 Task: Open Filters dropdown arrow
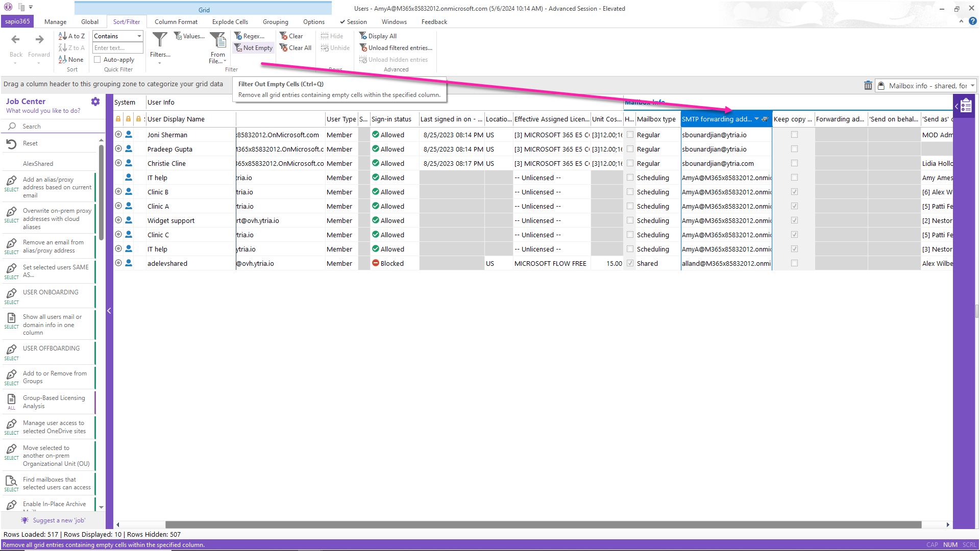[160, 63]
